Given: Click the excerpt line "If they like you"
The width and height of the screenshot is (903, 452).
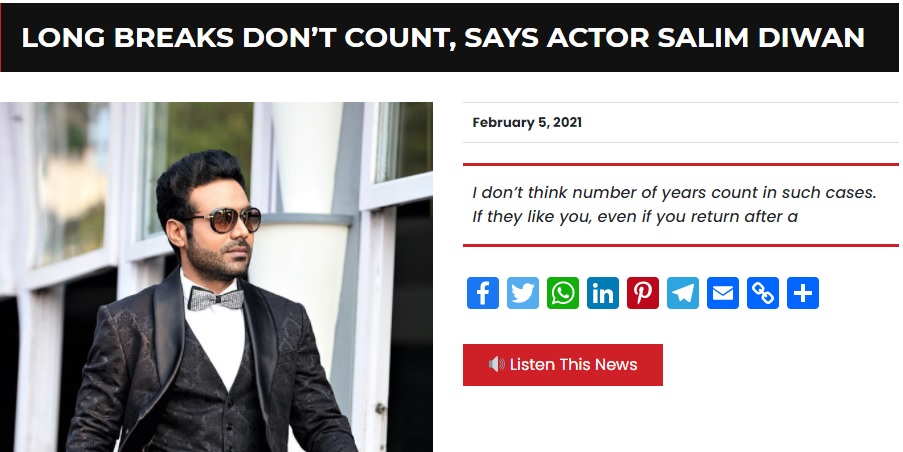Looking at the screenshot, I should [x=635, y=216].
